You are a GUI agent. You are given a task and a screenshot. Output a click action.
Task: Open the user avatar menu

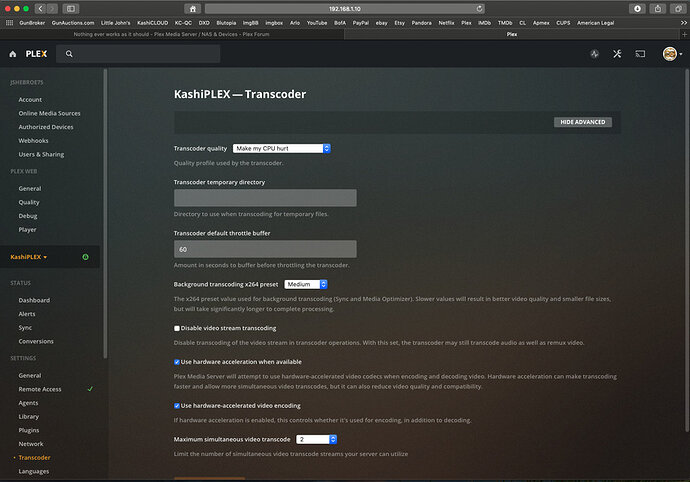[672, 54]
